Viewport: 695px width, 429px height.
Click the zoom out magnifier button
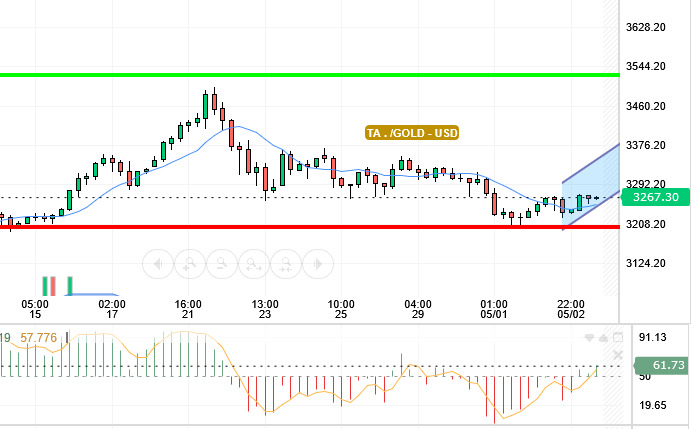coord(222,264)
